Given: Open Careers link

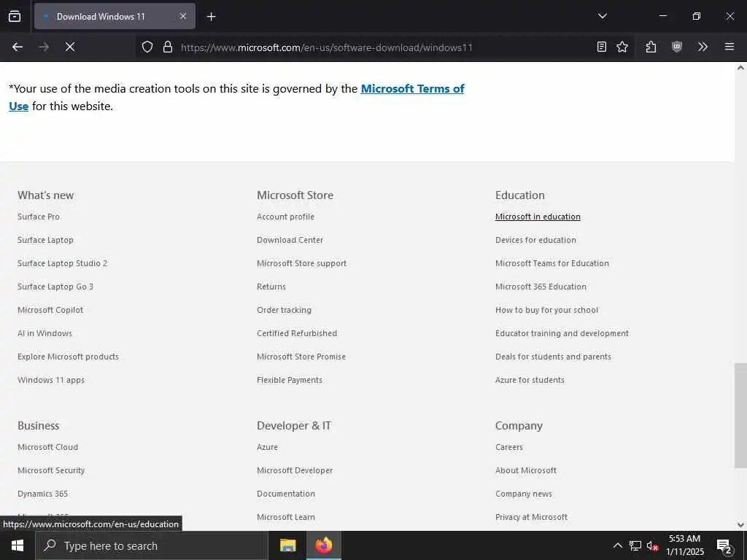Looking at the screenshot, I should coord(508,447).
